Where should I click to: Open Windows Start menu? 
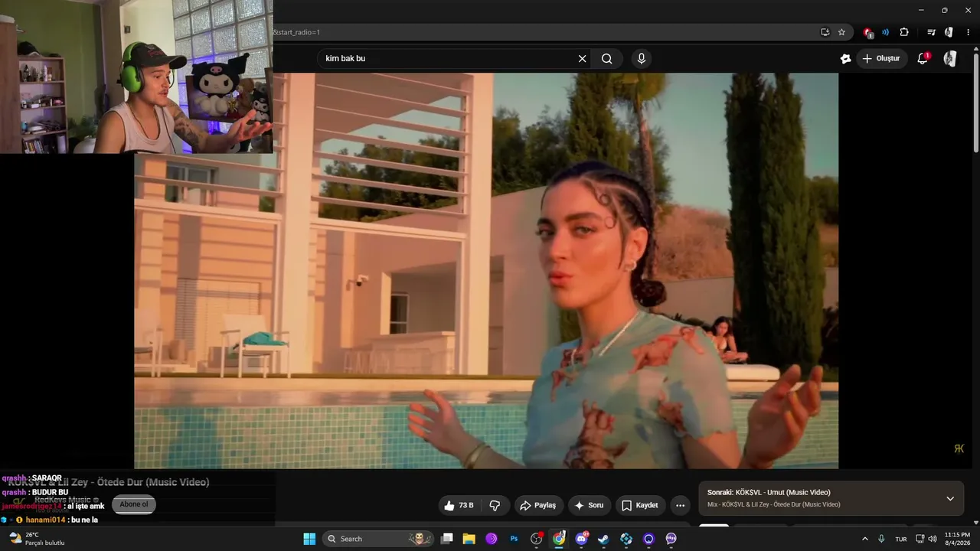click(x=309, y=539)
